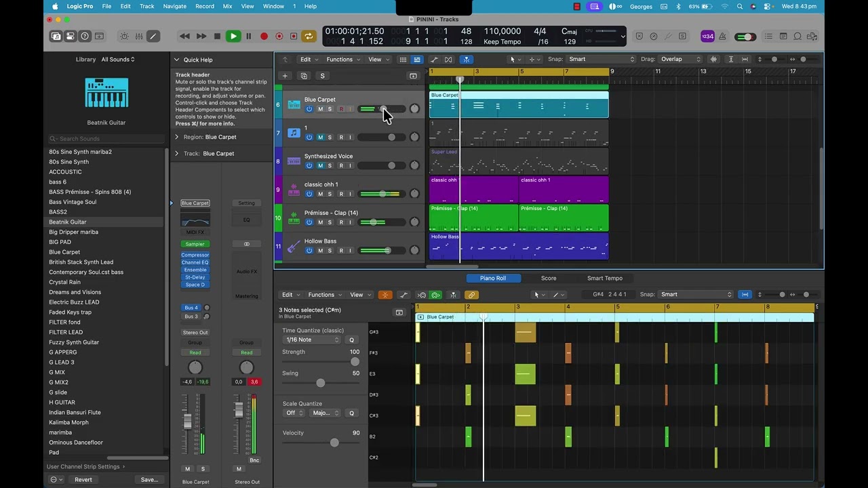Screen dimensions: 868x488
Task: Open the Tracks area Snap Smart dropdown
Action: pyautogui.click(x=601, y=60)
